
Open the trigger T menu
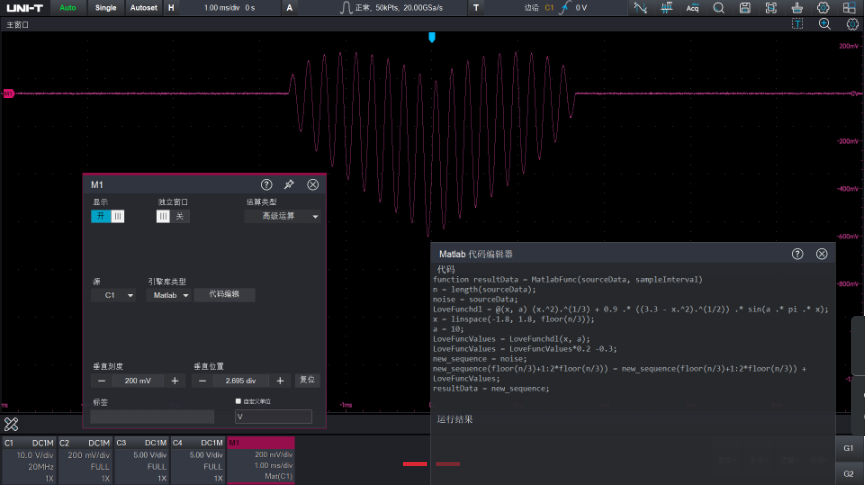click(x=476, y=8)
